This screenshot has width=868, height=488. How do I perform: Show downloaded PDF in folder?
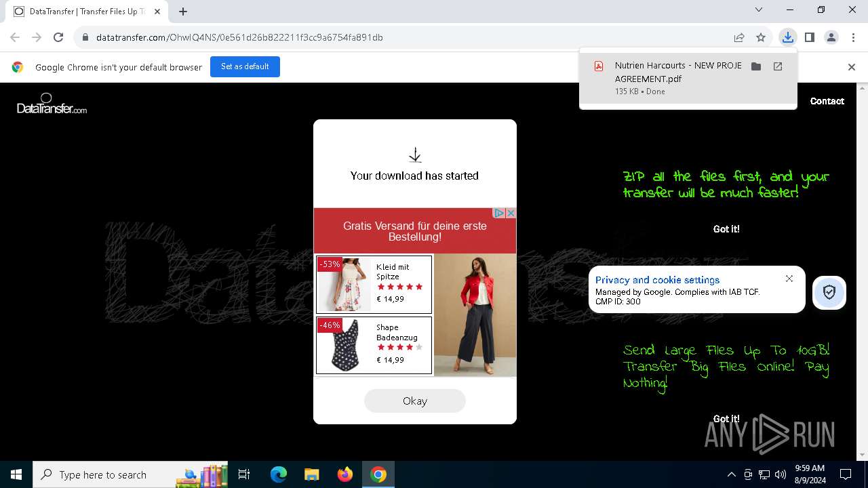(756, 66)
